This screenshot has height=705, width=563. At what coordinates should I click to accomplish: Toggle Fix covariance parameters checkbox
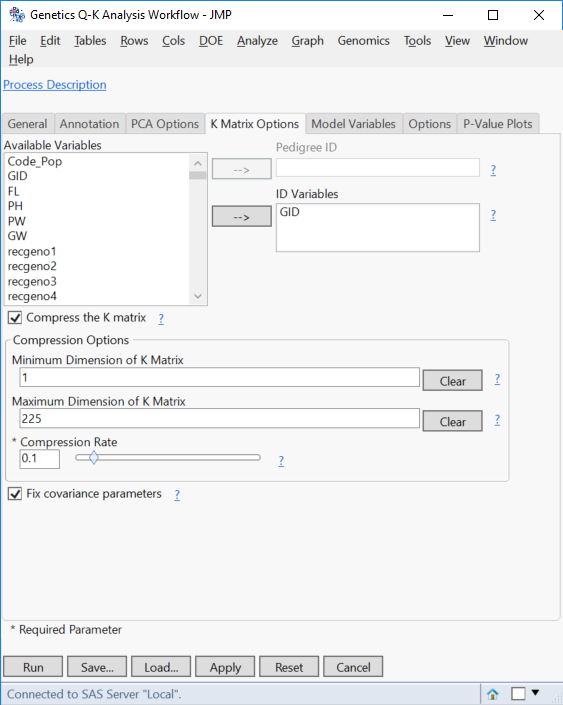point(15,494)
